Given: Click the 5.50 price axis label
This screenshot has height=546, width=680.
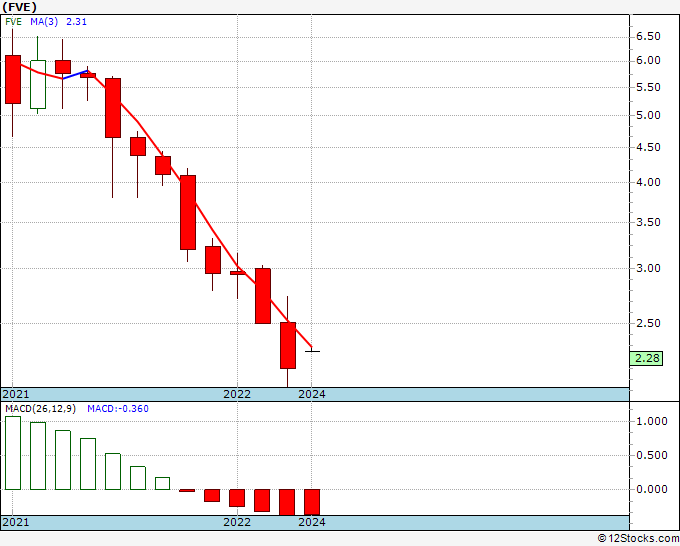Looking at the screenshot, I should tap(648, 87).
